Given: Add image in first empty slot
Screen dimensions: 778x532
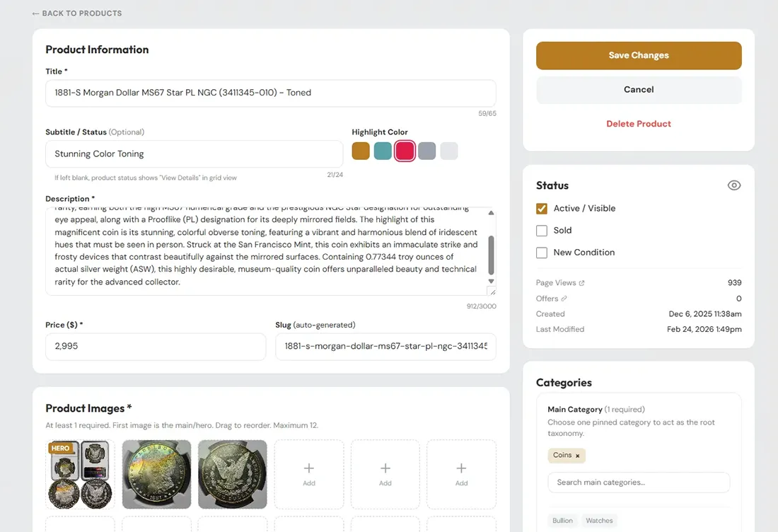Looking at the screenshot, I should (x=308, y=475).
